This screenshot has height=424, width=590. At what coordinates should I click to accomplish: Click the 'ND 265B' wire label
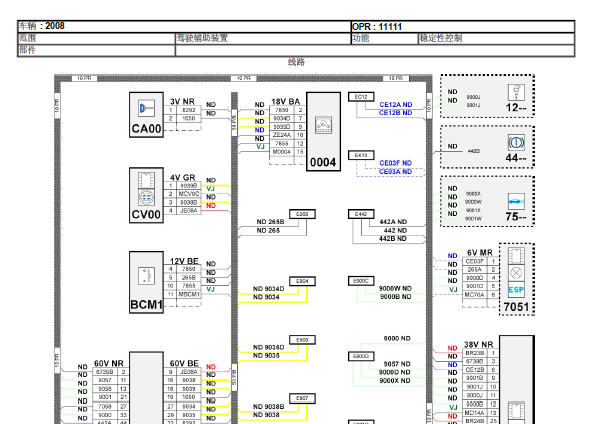tap(270, 222)
